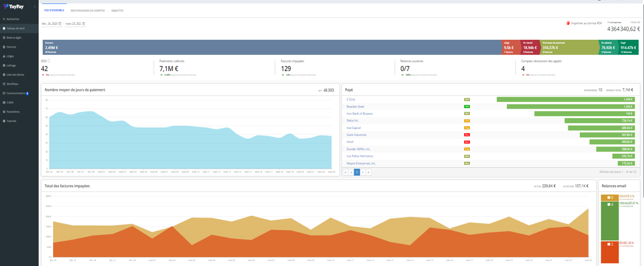
Task: Click Imprimer au format PDF
Action: 584,23
